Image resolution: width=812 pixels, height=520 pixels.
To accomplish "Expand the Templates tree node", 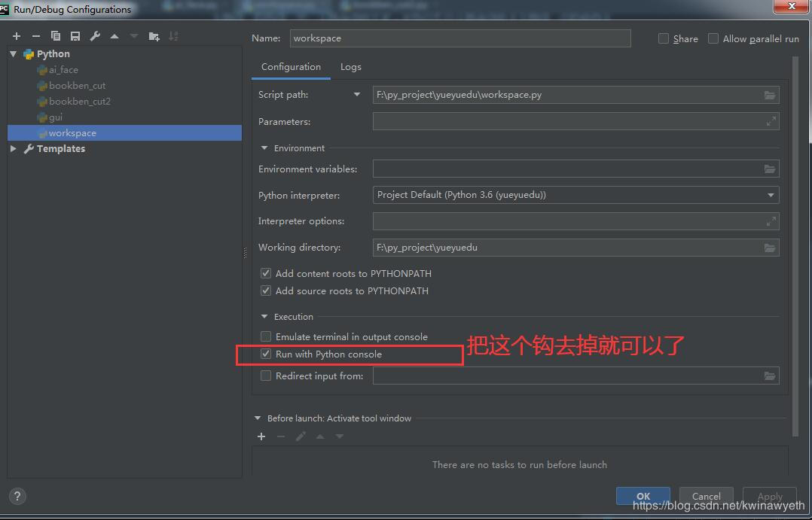I will (14, 148).
